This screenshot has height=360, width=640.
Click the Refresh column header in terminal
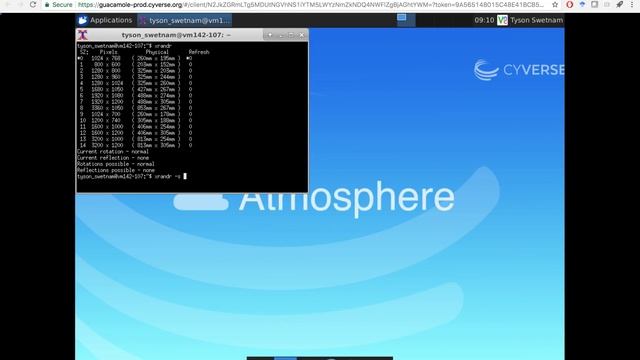click(199, 52)
